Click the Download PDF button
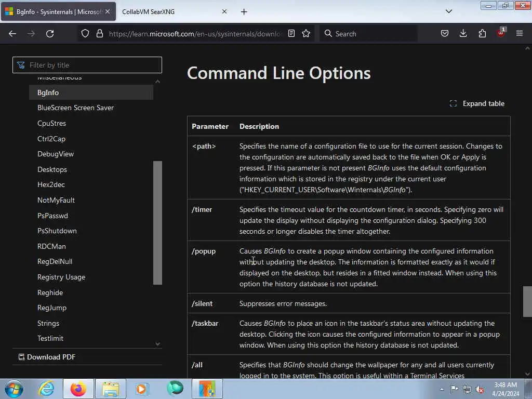 [x=47, y=357]
